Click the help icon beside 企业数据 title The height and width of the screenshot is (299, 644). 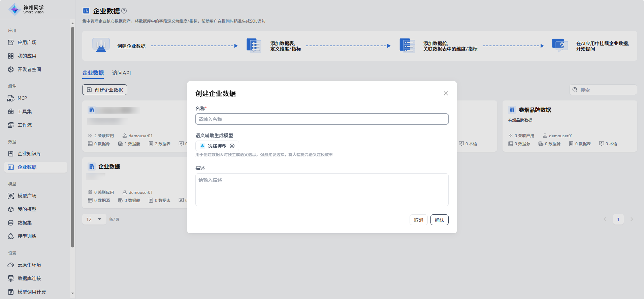(x=124, y=11)
